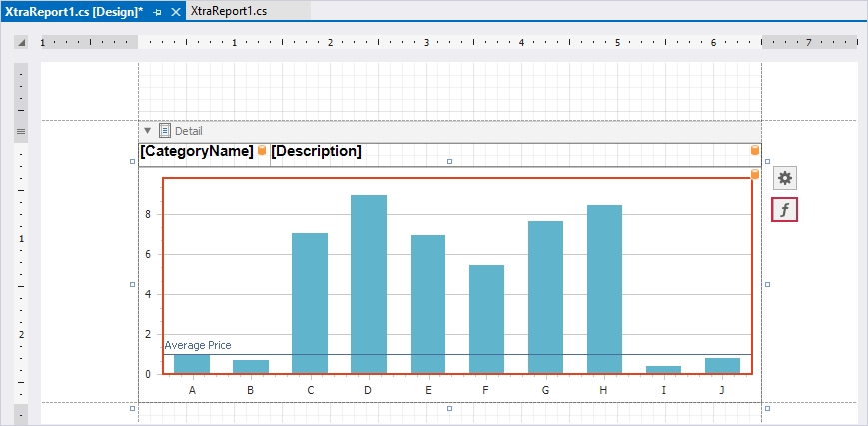
Task: Open the expression editor f button
Action: click(x=785, y=210)
